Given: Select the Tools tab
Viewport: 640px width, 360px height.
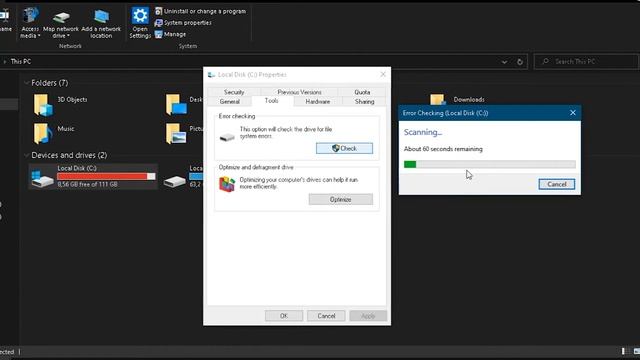Looking at the screenshot, I should (x=271, y=101).
